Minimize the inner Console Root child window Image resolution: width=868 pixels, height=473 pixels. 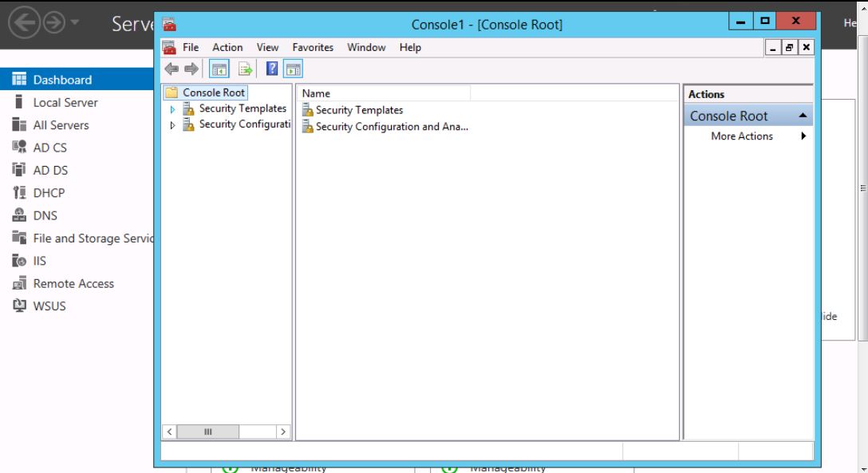773,48
